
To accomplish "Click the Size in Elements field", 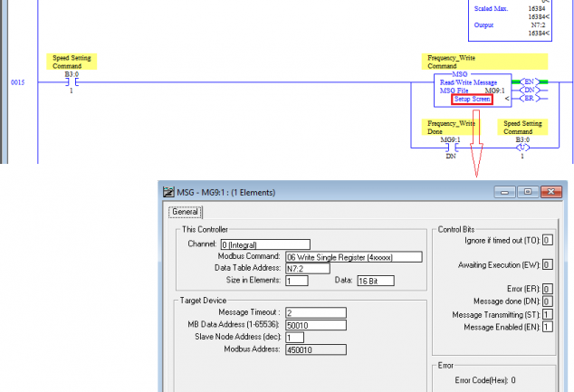I will point(297,281).
